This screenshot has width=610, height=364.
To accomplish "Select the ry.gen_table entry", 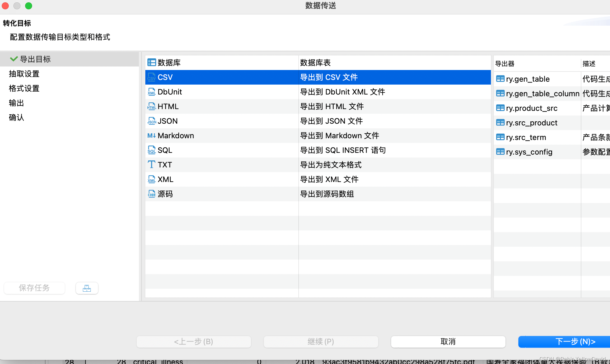I will coord(552,79).
